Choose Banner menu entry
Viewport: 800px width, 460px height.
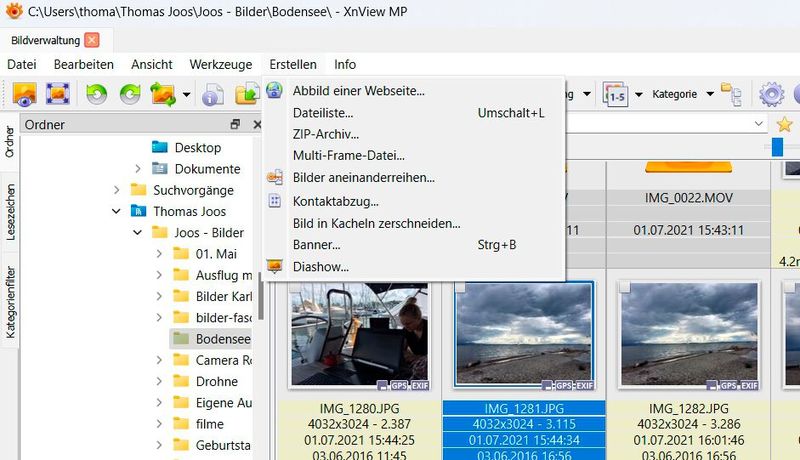pyautogui.click(x=413, y=245)
